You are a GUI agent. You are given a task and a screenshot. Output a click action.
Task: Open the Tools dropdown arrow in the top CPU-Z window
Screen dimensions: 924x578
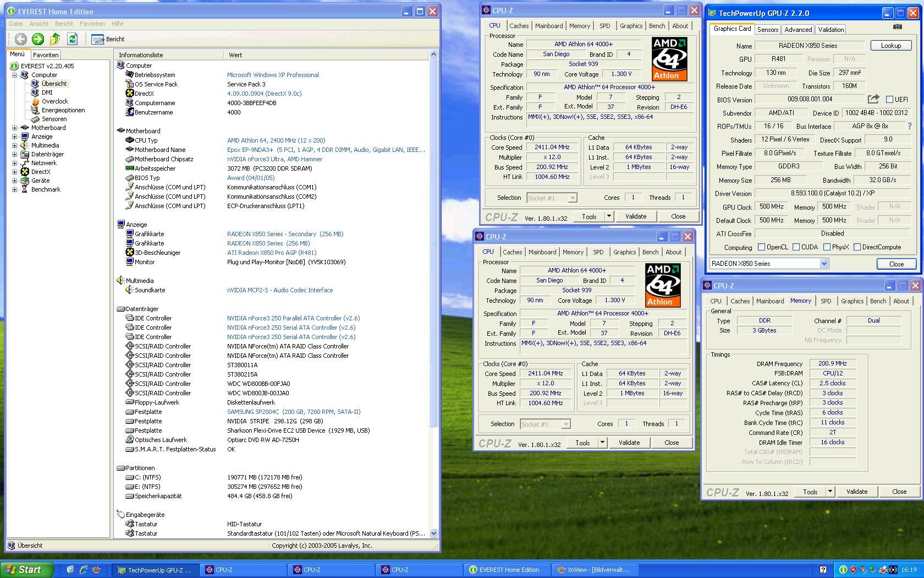point(609,216)
